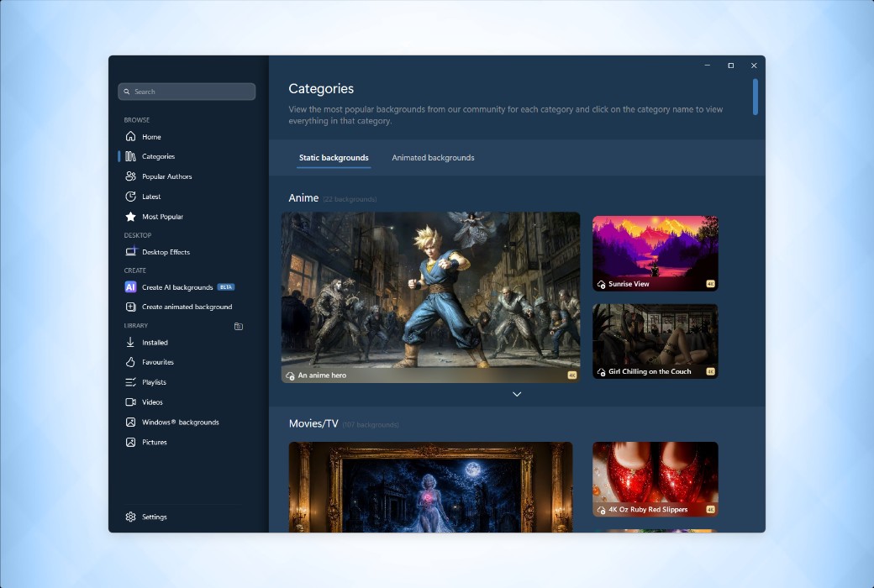
Task: Open the framed ghost woman Movies/TV thumbnail
Action: tap(430, 487)
